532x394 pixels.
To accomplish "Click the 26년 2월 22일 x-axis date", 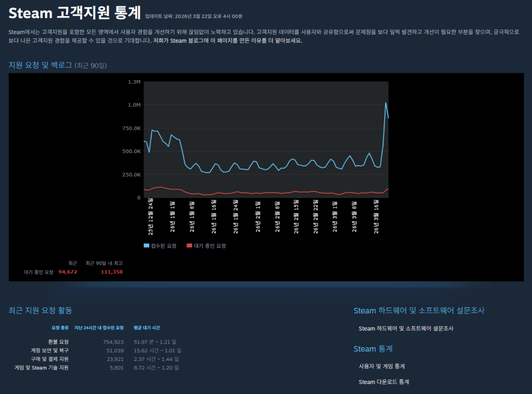I will click(316, 217).
